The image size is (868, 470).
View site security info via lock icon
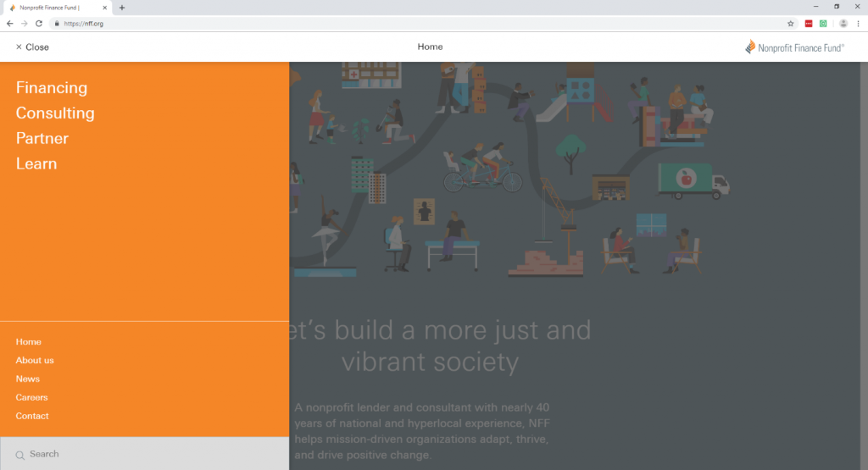pyautogui.click(x=58, y=24)
